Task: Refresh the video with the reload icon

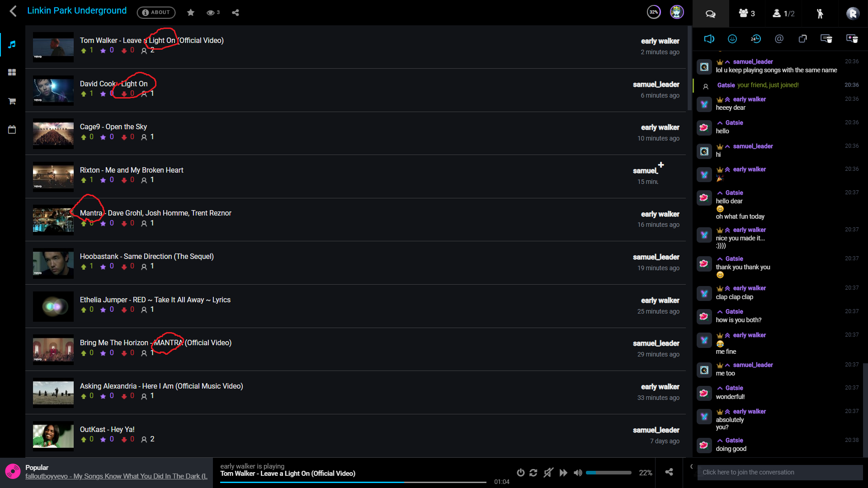Action: 533,473
